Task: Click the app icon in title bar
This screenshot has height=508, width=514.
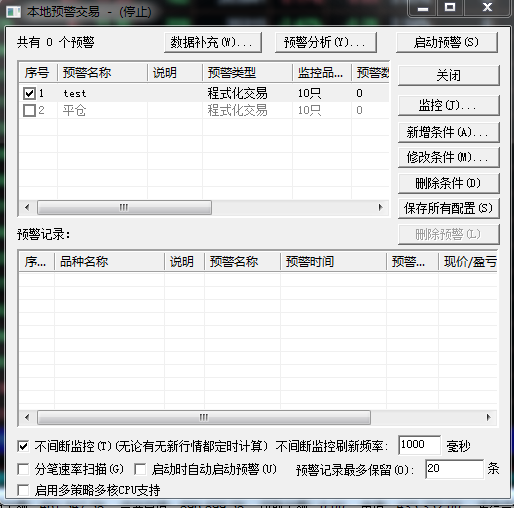Action: [x=13, y=12]
